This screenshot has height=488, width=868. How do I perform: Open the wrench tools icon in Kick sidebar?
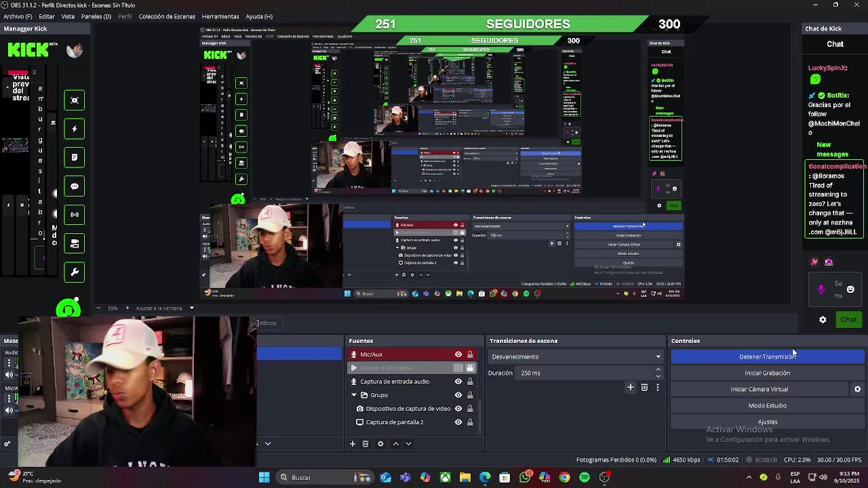(75, 272)
